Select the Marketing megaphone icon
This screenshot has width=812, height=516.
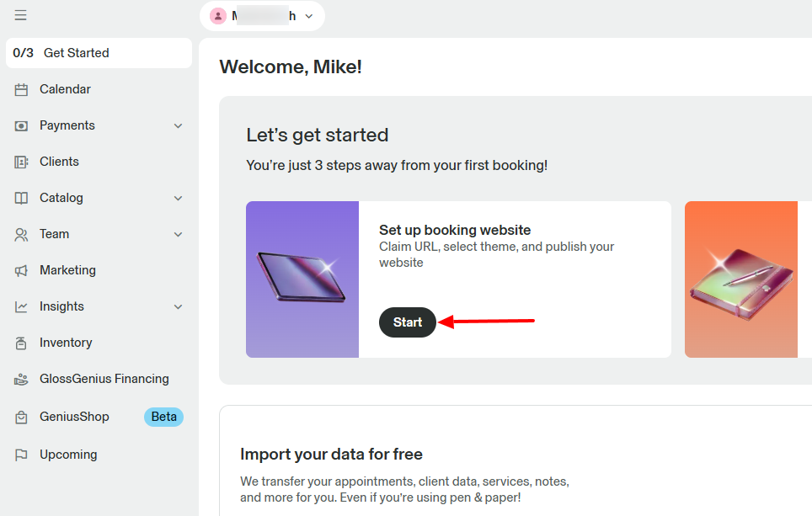pos(21,270)
